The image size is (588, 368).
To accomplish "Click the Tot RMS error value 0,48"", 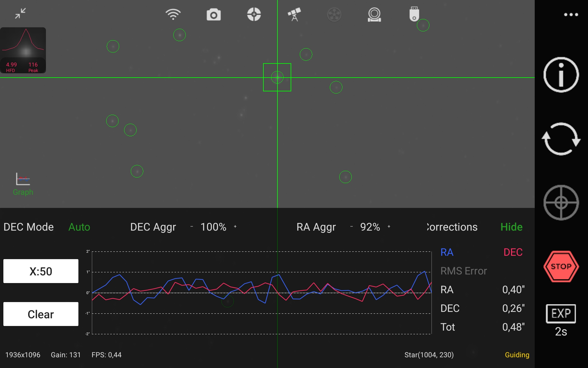I will pos(513,327).
